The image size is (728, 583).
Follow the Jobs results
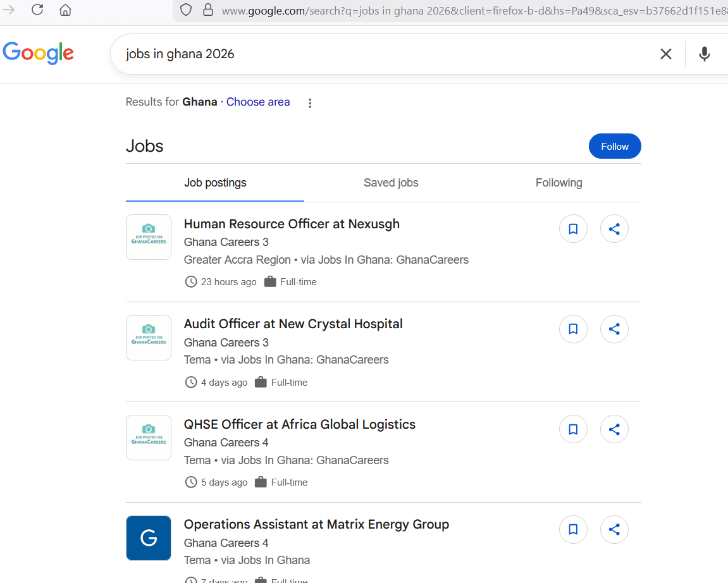click(614, 146)
